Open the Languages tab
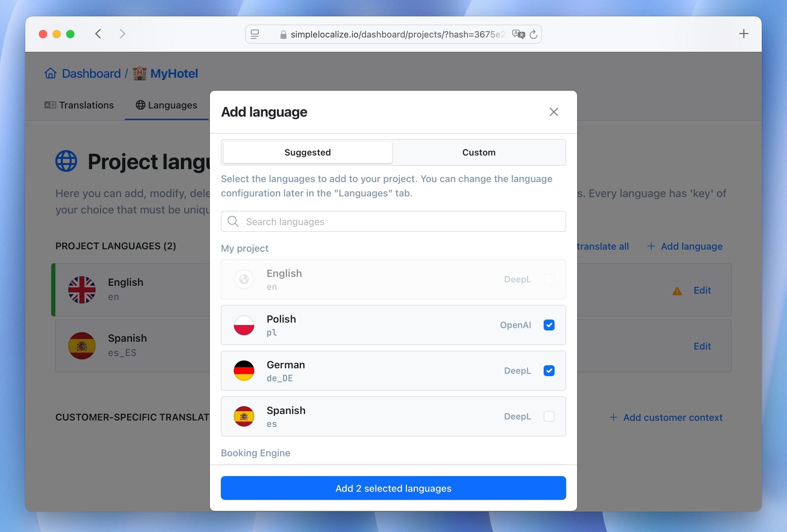The image size is (787, 532). pos(167,105)
